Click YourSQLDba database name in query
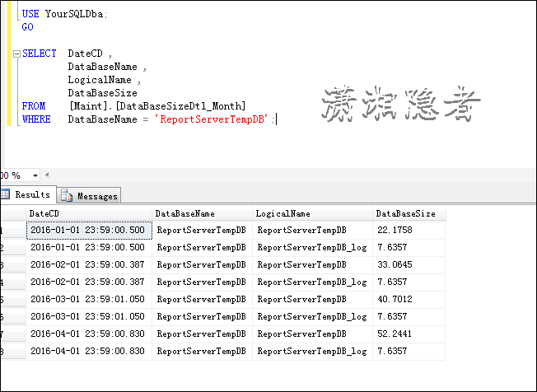Viewport: 537px width, 392px height. point(74,14)
